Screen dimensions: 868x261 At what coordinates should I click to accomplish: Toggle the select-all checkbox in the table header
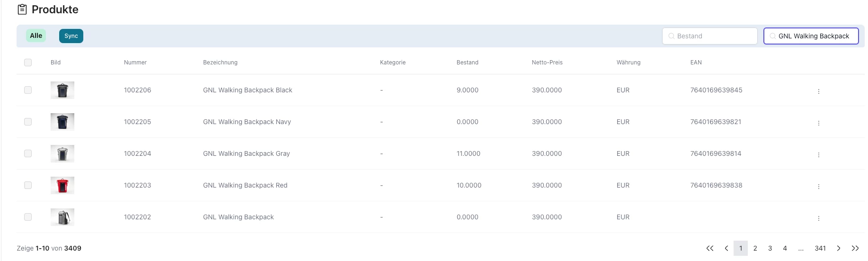(x=28, y=63)
